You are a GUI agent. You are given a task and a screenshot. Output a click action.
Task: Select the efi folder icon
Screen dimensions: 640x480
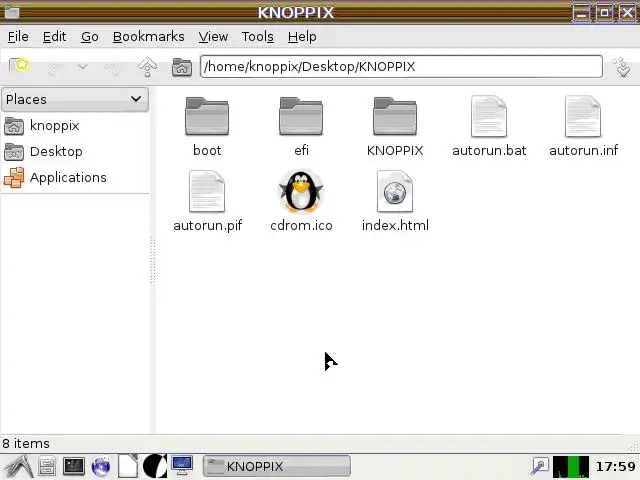tap(301, 116)
